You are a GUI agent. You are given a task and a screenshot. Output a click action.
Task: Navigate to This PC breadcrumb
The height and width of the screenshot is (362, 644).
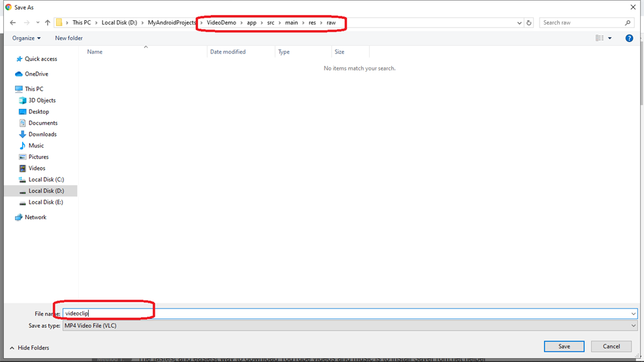(x=82, y=23)
